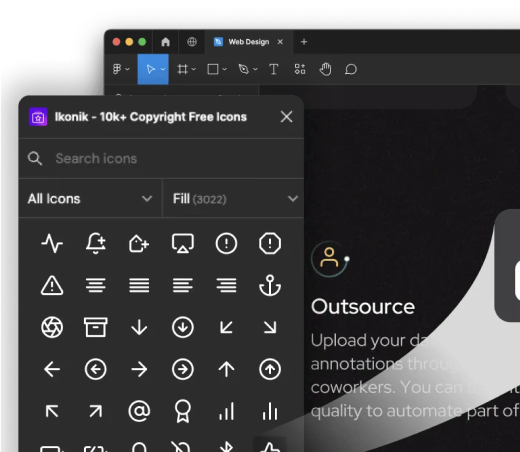Open the Figma main menu
The height and width of the screenshot is (452, 520).
(x=117, y=69)
